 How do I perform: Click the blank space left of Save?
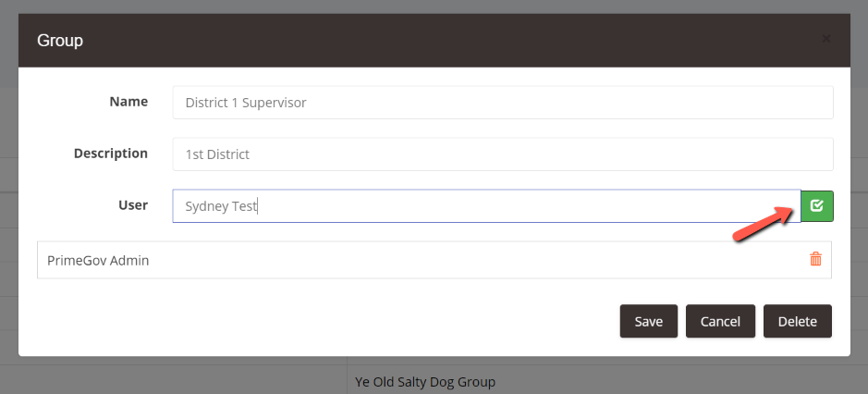point(328,321)
